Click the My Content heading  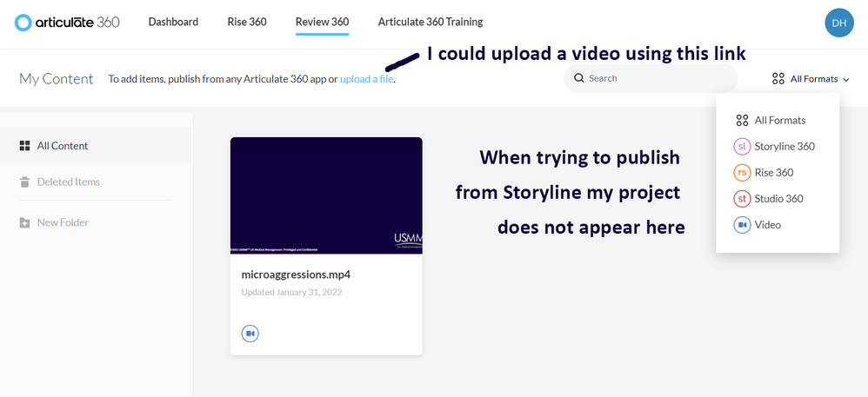[57, 79]
